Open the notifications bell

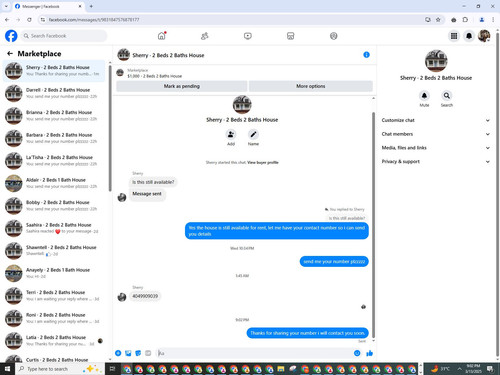pyautogui.click(x=469, y=36)
